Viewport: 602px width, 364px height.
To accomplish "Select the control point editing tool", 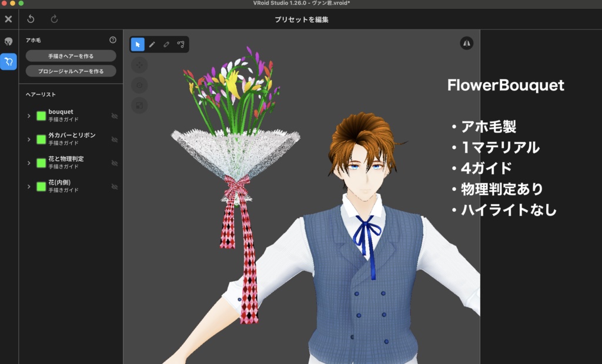I will (181, 44).
